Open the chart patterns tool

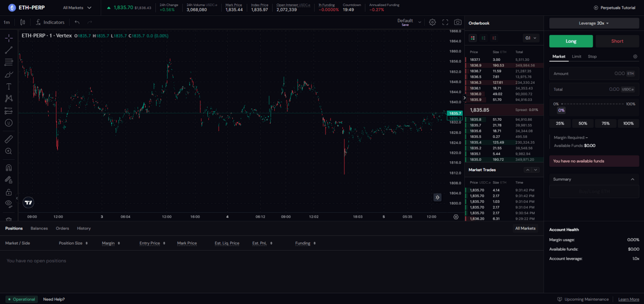coord(8,98)
